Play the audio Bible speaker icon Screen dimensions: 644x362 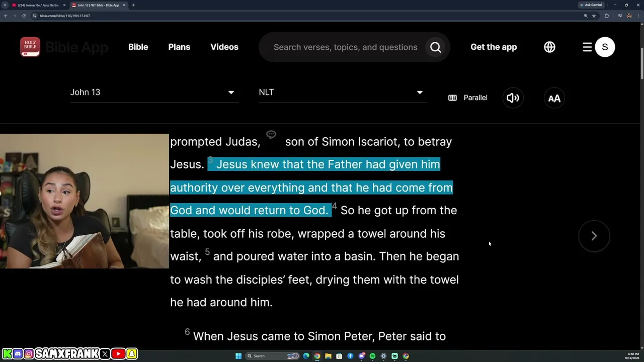pyautogui.click(x=513, y=98)
